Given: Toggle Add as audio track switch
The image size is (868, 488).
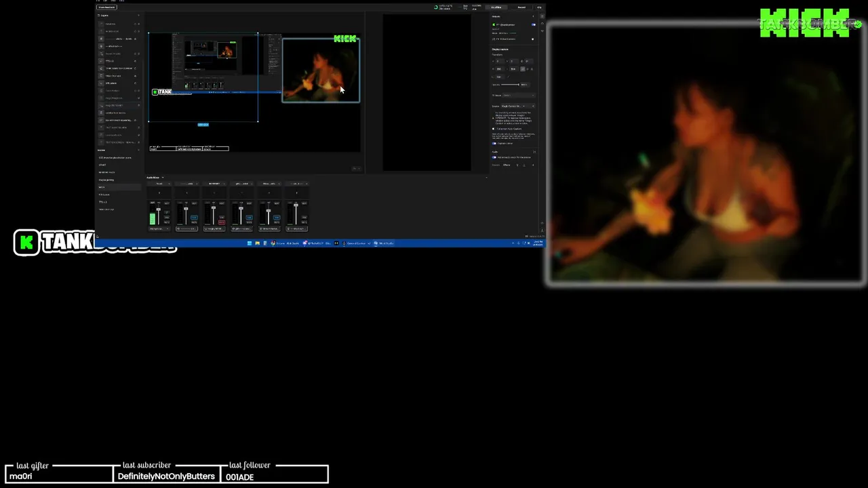Looking at the screenshot, I should tap(494, 157).
